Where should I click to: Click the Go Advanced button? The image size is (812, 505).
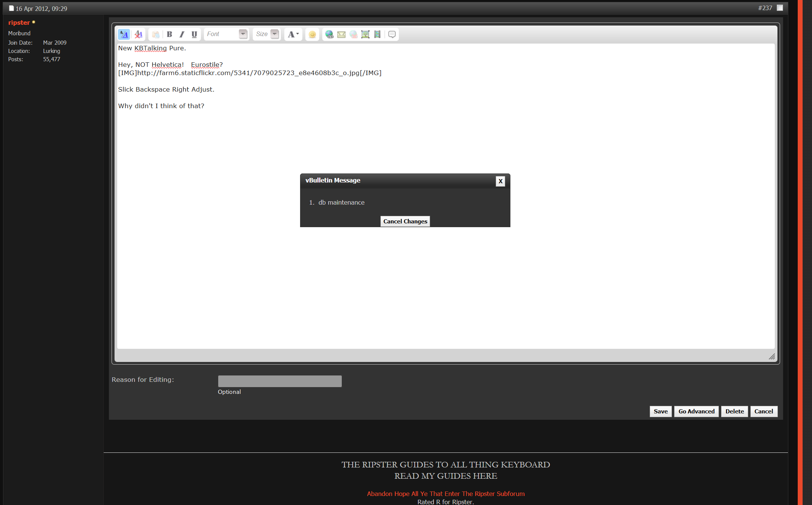click(696, 412)
